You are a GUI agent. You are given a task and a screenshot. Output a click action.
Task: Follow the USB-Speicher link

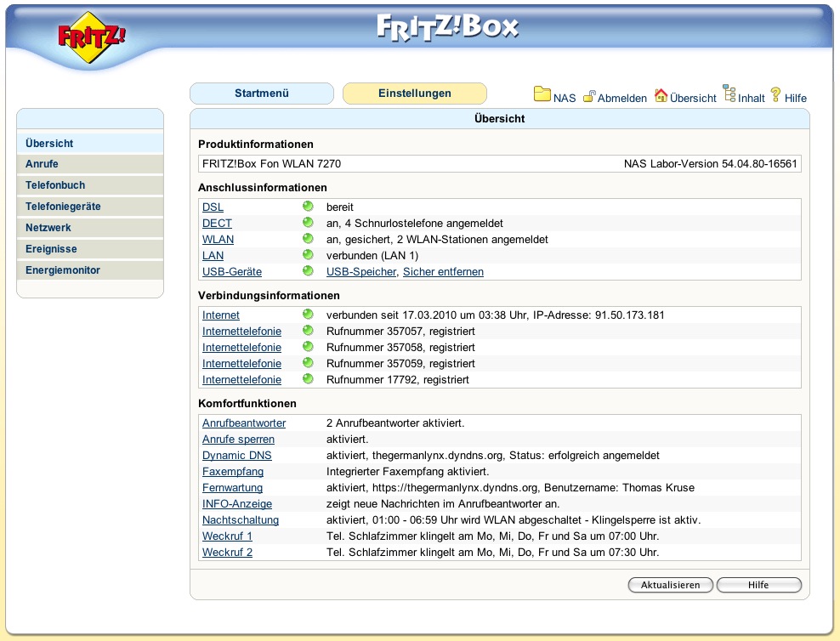pos(361,272)
